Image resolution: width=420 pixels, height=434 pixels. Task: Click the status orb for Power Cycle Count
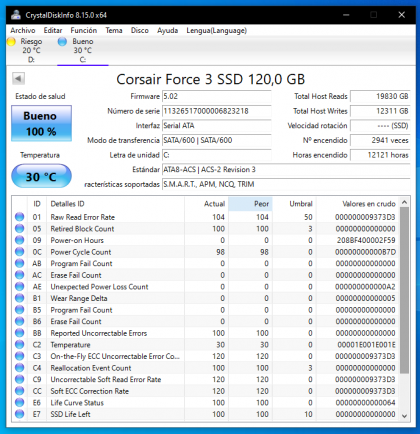coord(20,252)
